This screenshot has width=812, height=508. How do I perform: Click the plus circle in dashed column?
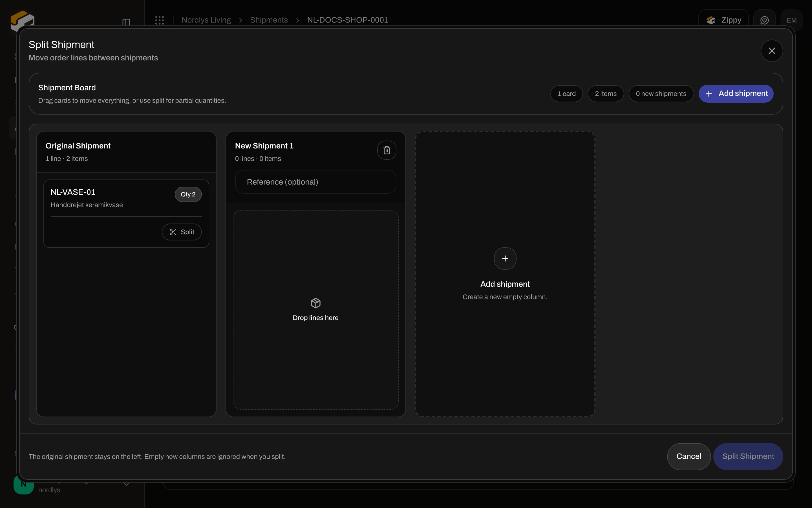(505, 258)
